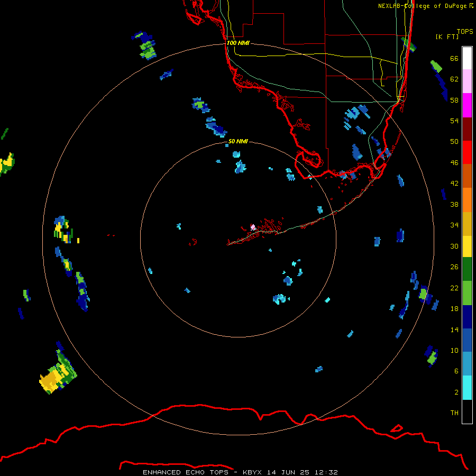The width and height of the screenshot is (476, 476).
Task: Click the 42 value on the scale
Action: [454, 184]
